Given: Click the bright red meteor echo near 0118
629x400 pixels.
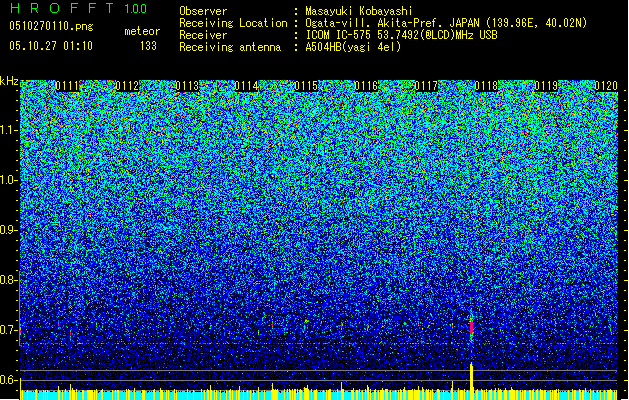Looking at the screenshot, I should click(x=471, y=328).
